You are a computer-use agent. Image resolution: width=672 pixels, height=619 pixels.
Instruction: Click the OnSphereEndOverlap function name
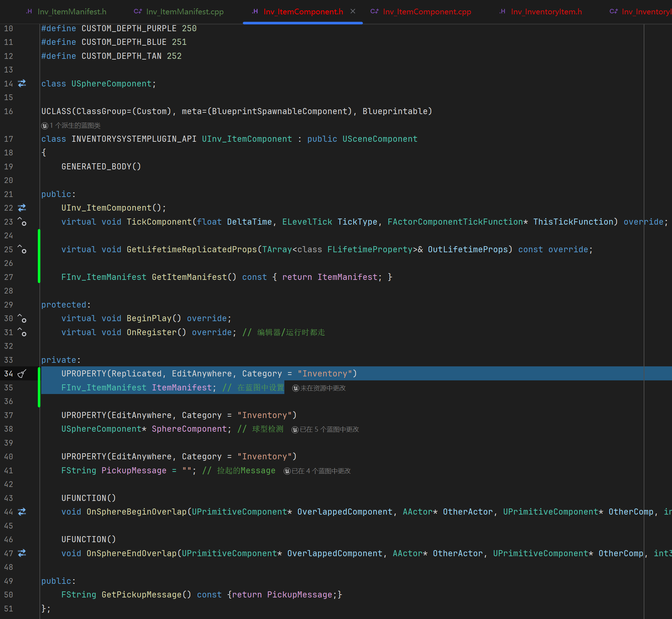[132, 553]
